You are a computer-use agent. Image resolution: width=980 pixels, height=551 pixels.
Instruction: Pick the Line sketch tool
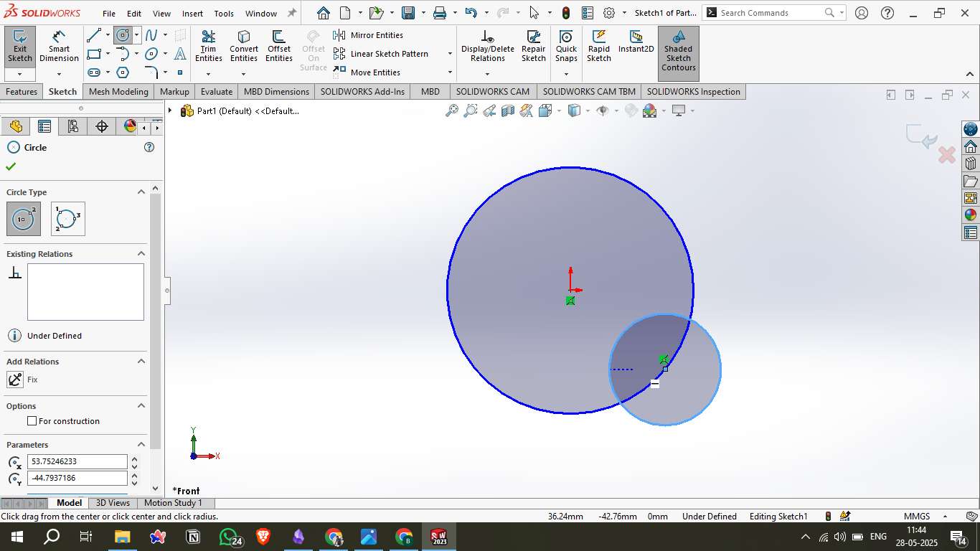click(93, 35)
